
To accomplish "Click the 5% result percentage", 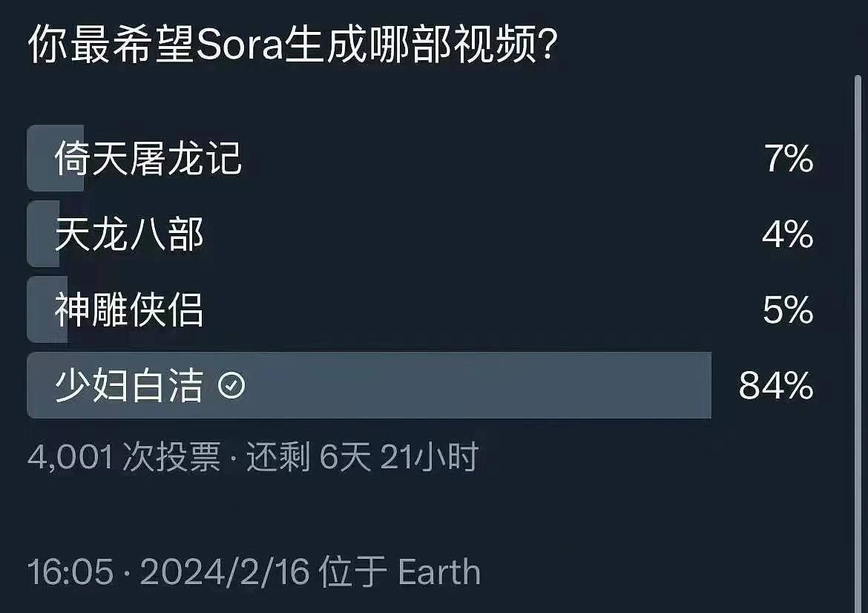I will pos(789,310).
